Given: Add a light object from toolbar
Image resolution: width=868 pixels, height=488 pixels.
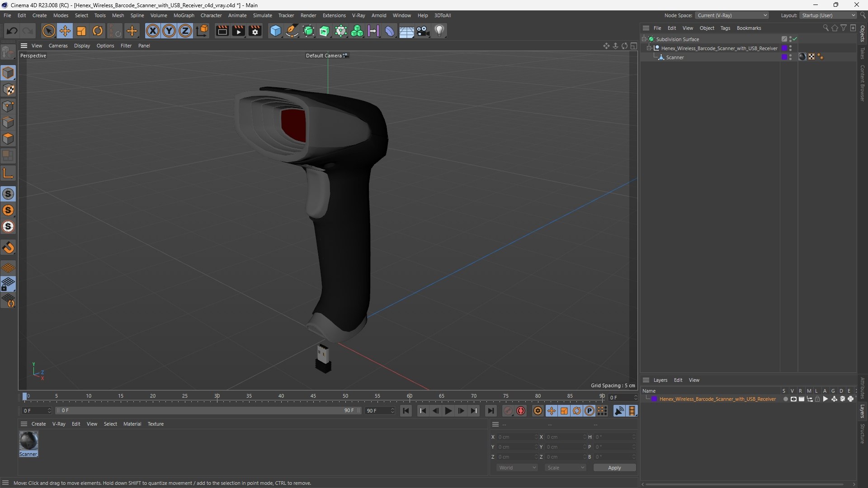Looking at the screenshot, I should (439, 31).
